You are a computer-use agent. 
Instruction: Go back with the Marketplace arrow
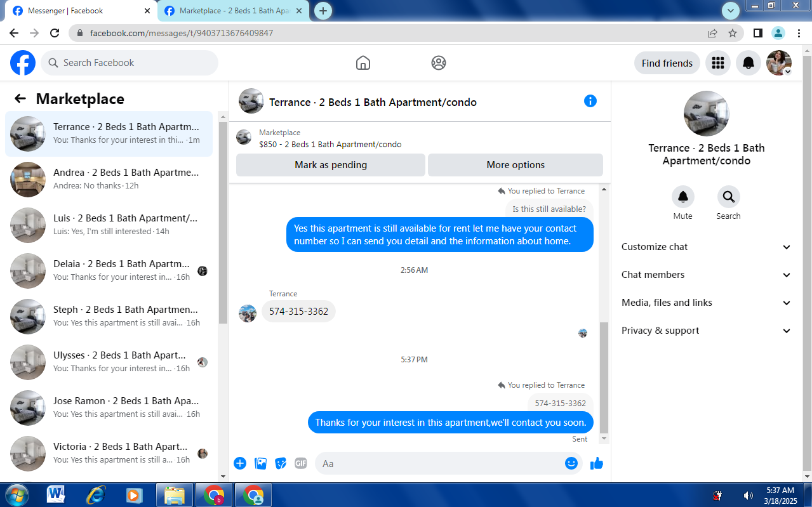pyautogui.click(x=20, y=98)
